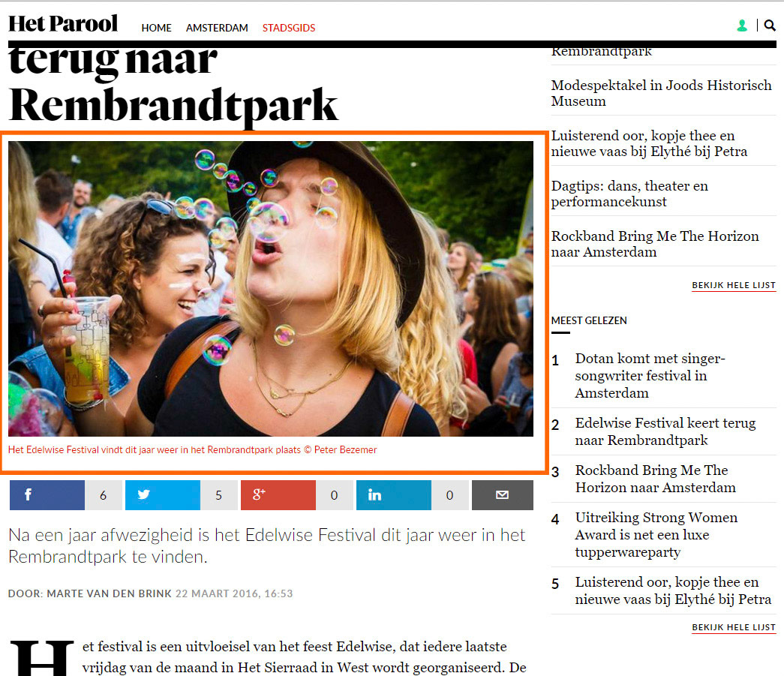Viewport: 784px width, 676px height.
Task: Click author name Marte van den Brink
Action: click(x=109, y=593)
